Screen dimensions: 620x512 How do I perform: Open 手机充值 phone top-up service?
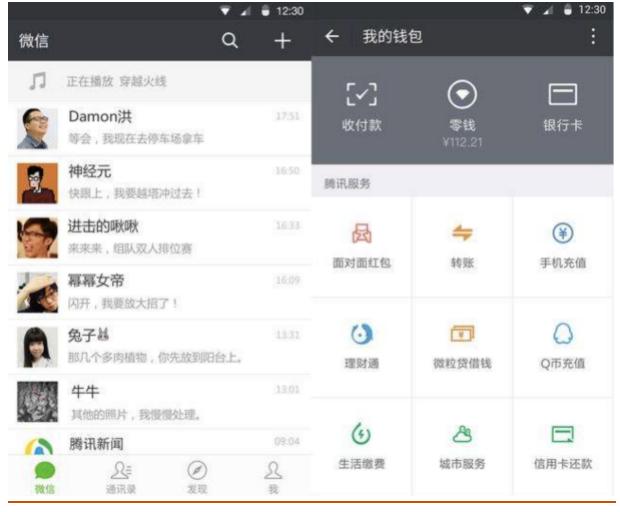tap(563, 246)
